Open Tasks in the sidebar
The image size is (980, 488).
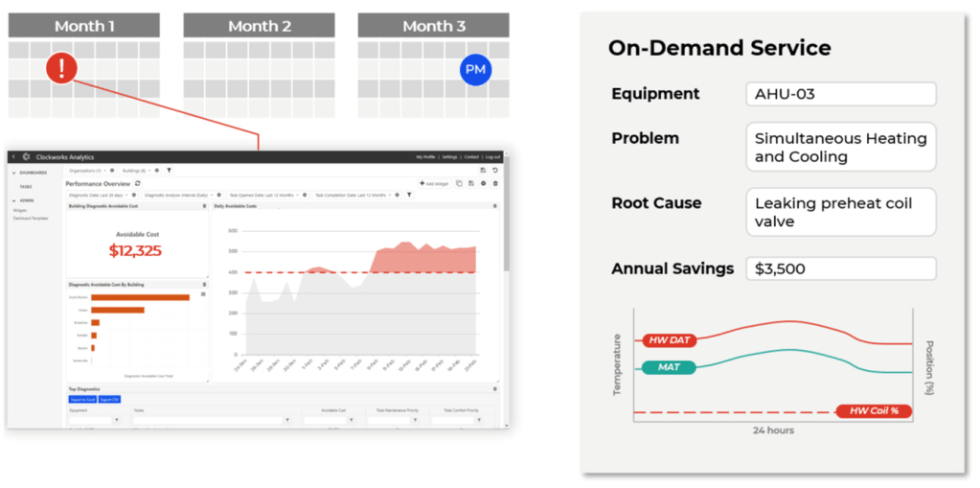point(26,186)
